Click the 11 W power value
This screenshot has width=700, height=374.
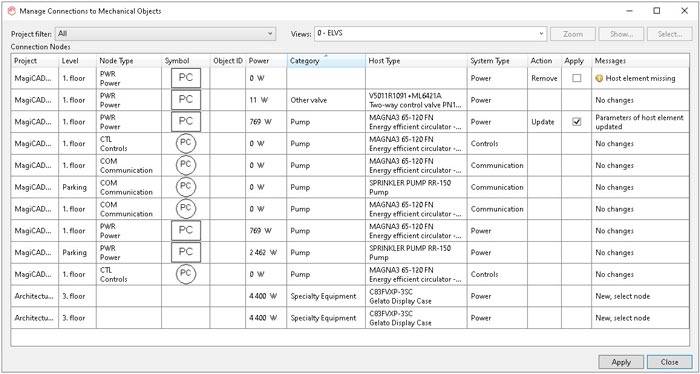(x=258, y=100)
